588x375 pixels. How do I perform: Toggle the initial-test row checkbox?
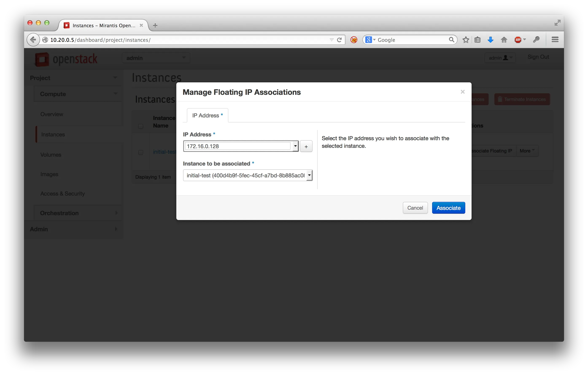point(141,152)
